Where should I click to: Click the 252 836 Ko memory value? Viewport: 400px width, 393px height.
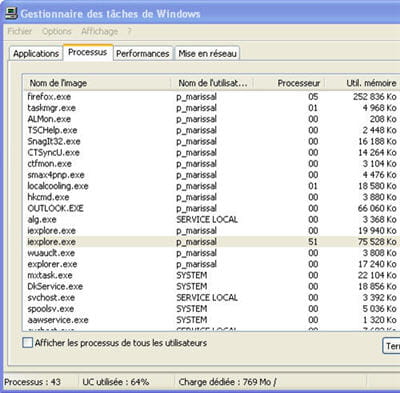375,97
